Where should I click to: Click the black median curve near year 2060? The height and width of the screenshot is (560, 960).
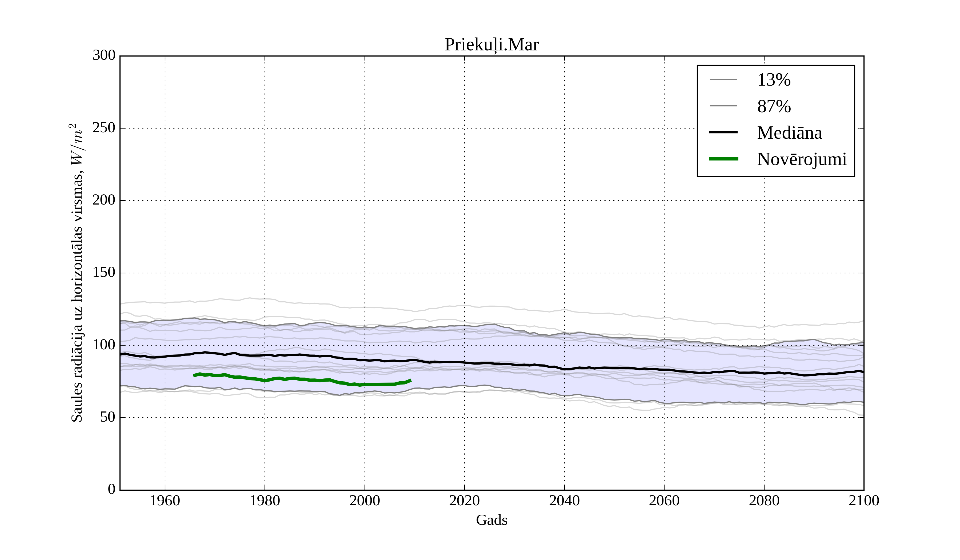point(664,370)
